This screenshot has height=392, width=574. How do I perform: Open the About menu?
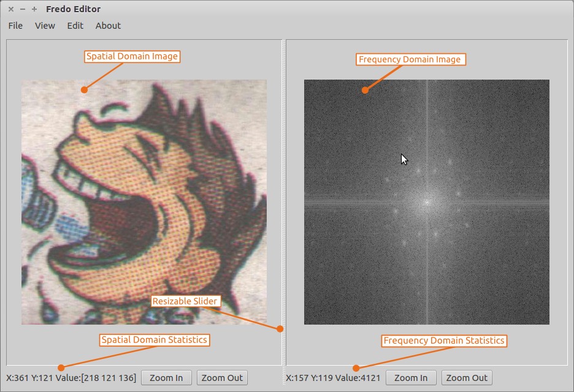pyautogui.click(x=108, y=26)
